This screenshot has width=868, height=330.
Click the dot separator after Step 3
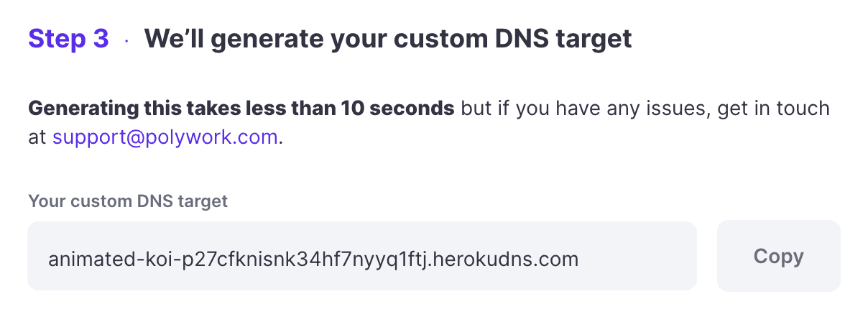[x=126, y=40]
